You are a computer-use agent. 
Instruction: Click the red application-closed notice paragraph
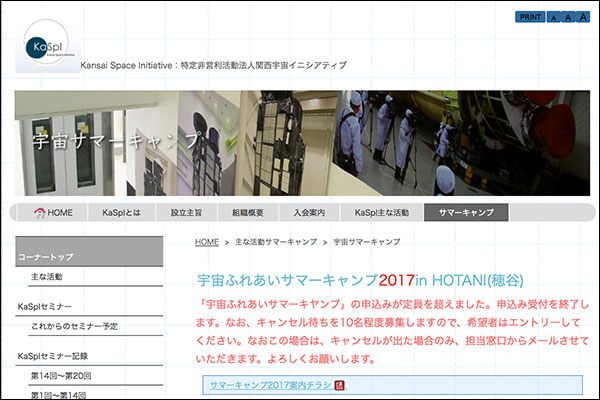point(393,331)
